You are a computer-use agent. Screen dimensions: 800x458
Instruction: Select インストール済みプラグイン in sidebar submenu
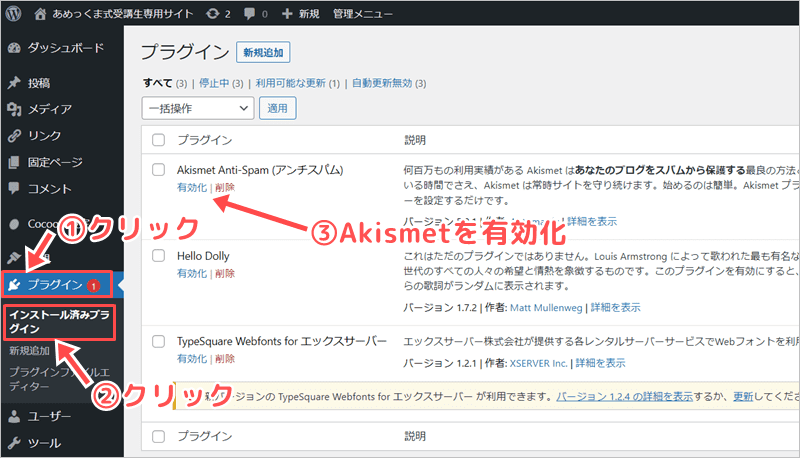tap(58, 320)
